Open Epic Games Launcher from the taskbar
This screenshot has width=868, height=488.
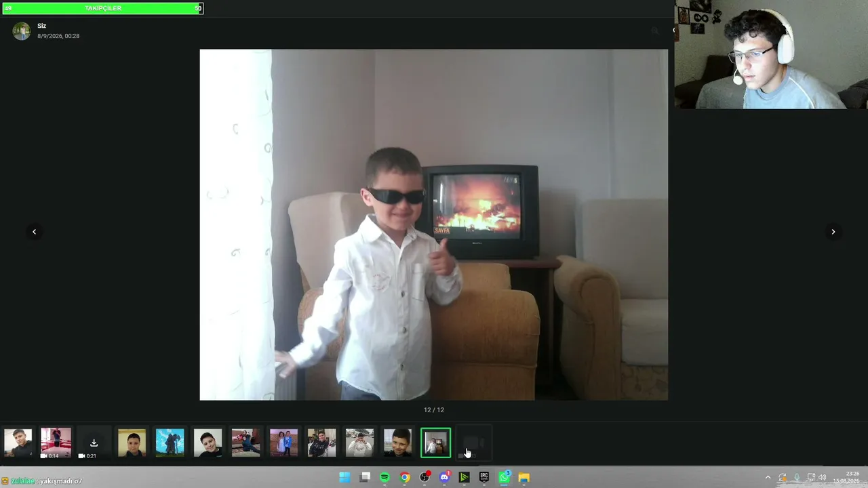(x=484, y=477)
